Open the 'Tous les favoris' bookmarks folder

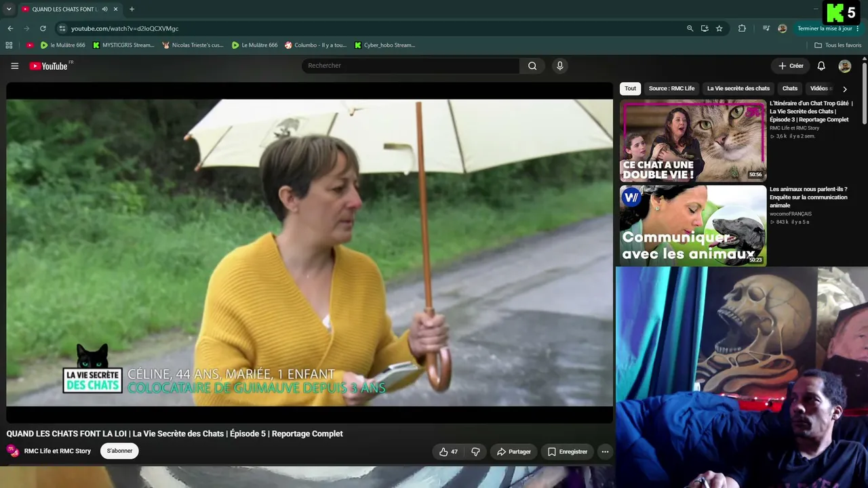coord(838,45)
